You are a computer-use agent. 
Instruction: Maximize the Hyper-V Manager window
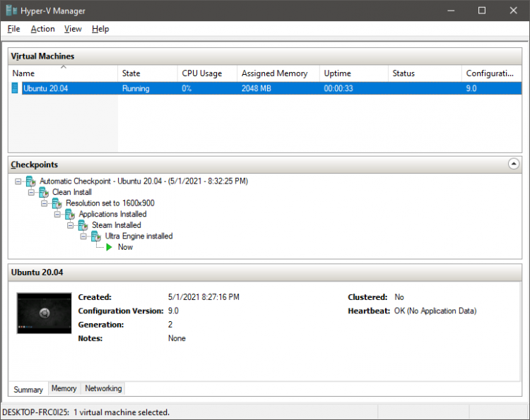coord(482,11)
